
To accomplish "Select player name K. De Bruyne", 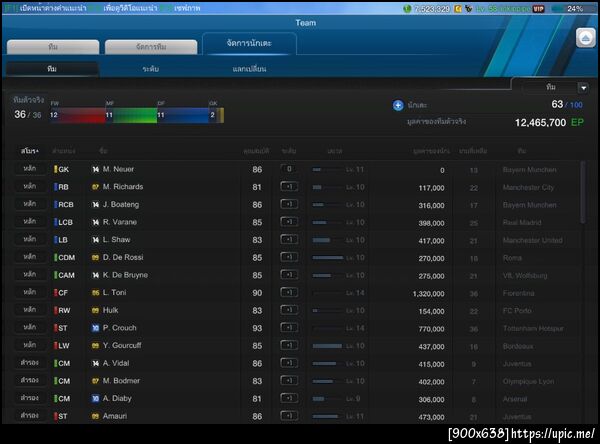I will coord(125,275).
